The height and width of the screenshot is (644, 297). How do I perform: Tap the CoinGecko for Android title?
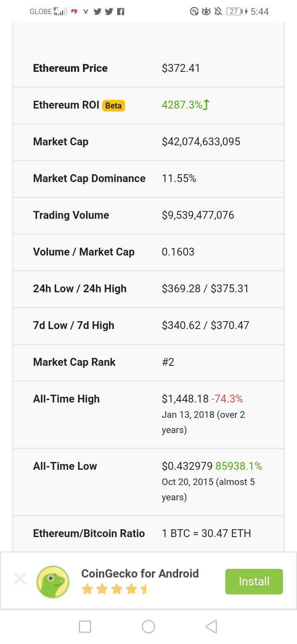[140, 573]
